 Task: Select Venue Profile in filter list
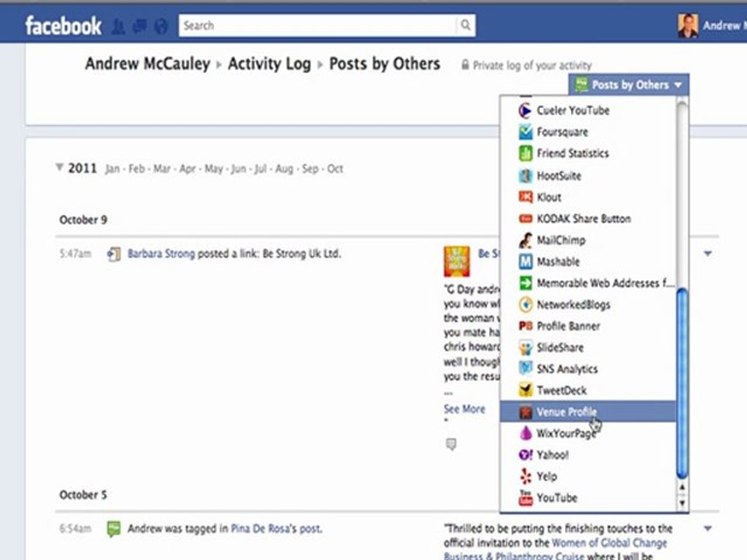pyautogui.click(x=588, y=412)
